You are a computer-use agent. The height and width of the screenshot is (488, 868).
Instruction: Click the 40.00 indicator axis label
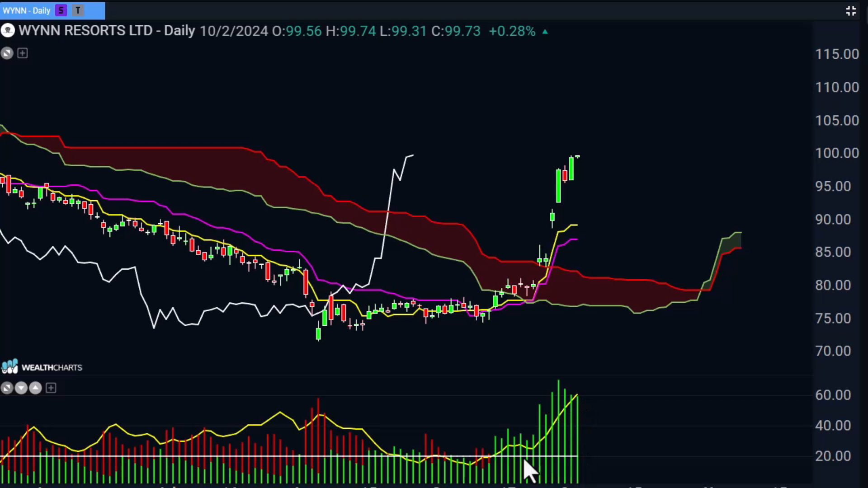[833, 426]
